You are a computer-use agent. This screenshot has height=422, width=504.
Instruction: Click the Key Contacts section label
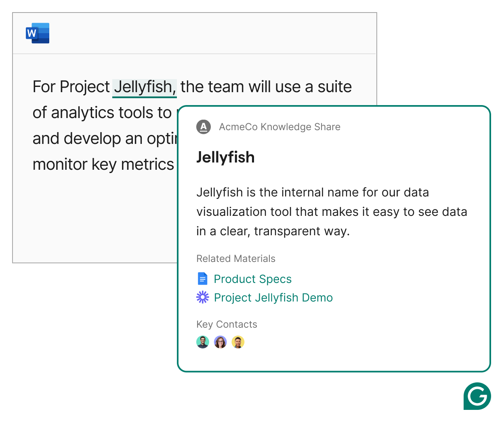click(x=227, y=324)
